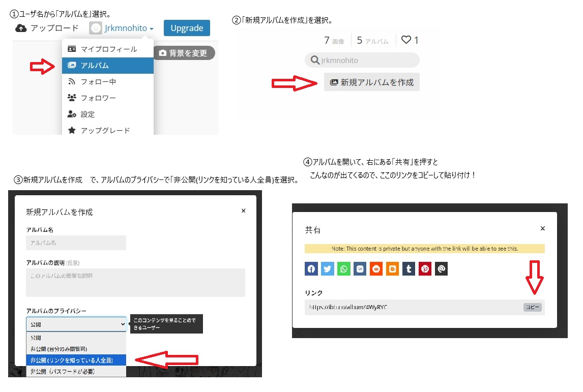Select 非公開 (リンクを知っている人全員) option
583x392 pixels.
click(76, 360)
